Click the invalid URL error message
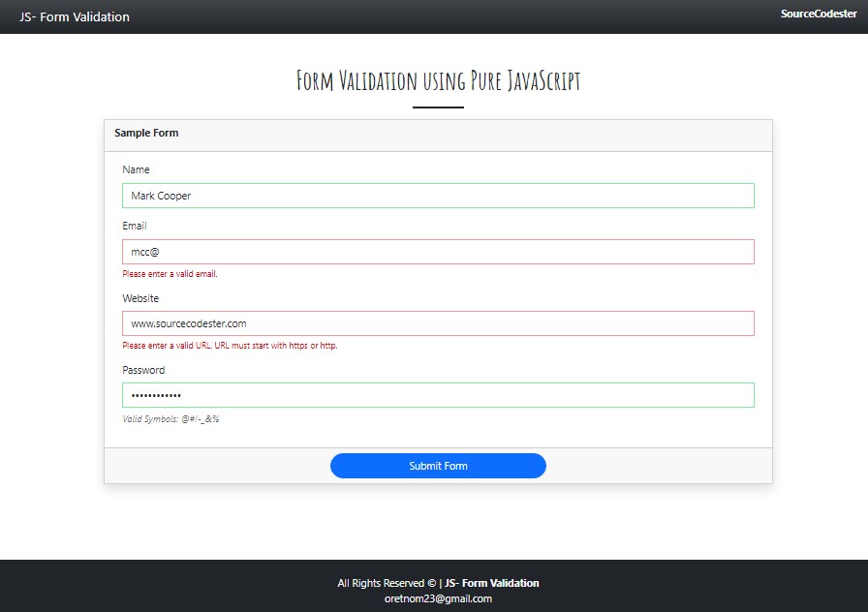Viewport: 868px width, 612px height. tap(230, 346)
